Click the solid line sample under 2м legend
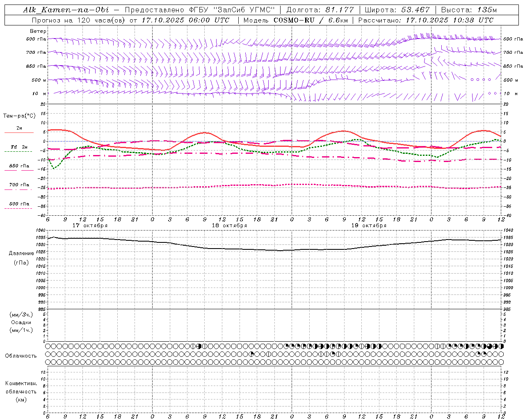 19,132
